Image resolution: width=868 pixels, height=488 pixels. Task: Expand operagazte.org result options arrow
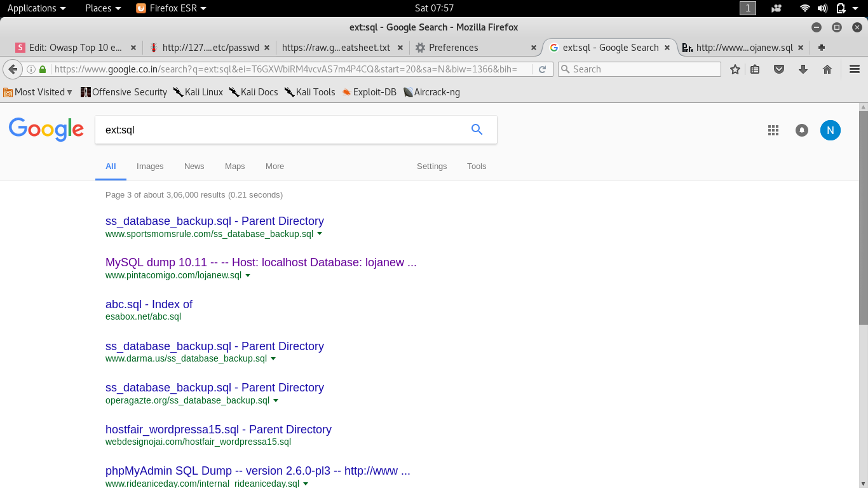[x=276, y=401]
